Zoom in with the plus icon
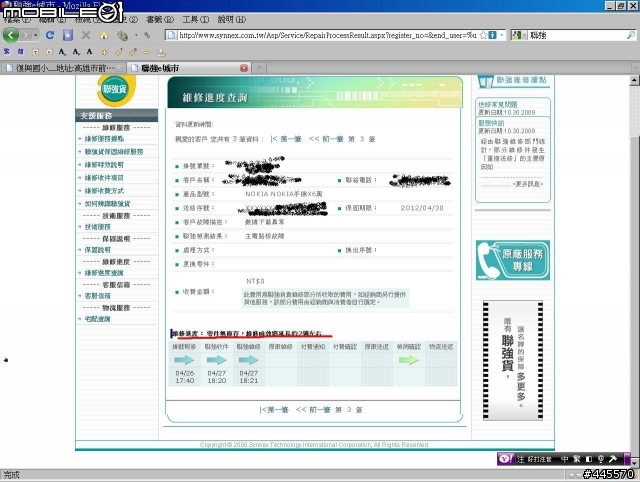Viewport: 640px width, 482px height. pos(104,52)
